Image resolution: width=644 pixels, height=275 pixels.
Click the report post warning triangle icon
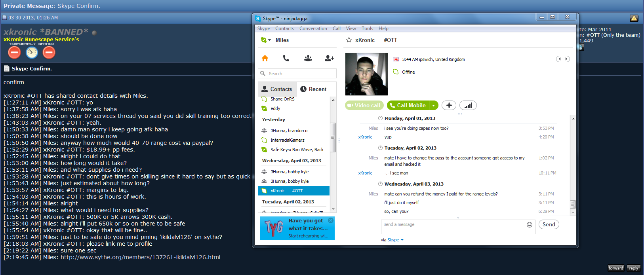click(634, 18)
